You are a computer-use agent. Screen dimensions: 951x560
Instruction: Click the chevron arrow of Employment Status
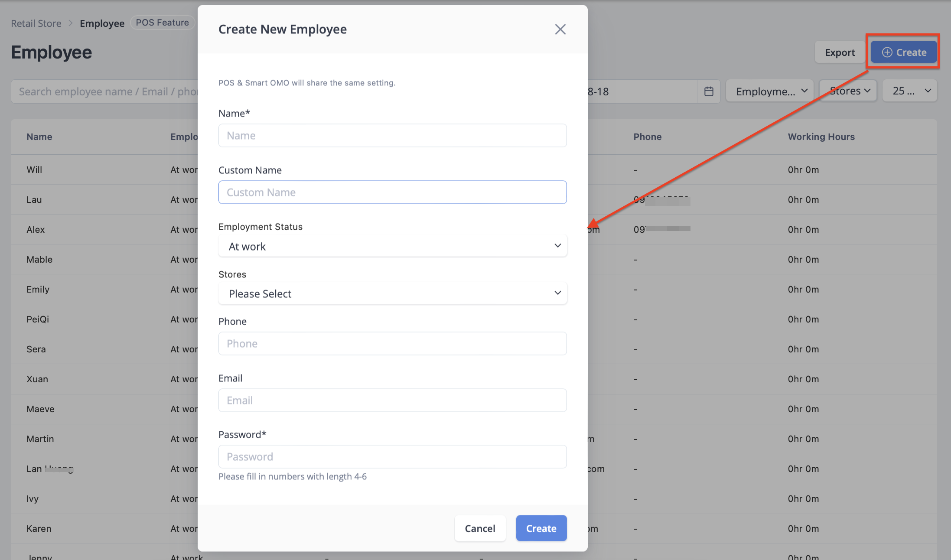tap(557, 246)
